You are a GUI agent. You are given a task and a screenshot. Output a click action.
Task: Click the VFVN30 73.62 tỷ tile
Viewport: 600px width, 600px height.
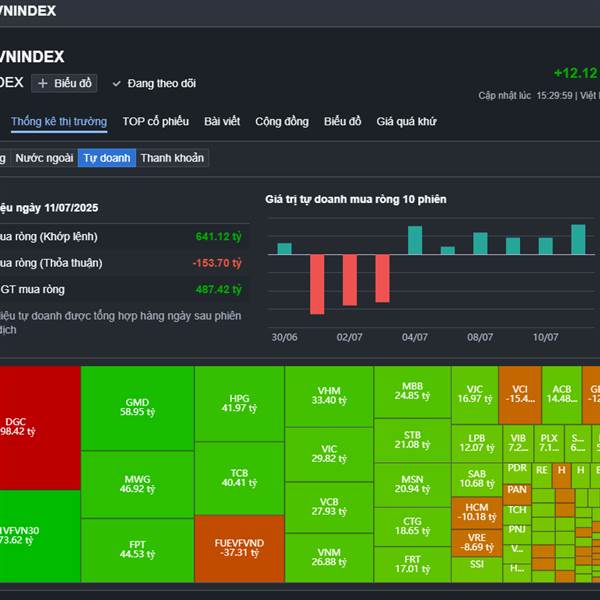40,536
